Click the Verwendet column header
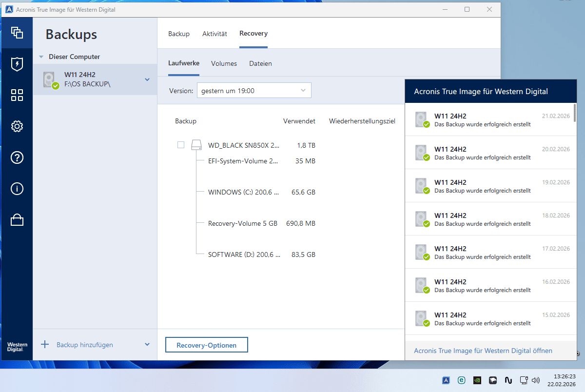This screenshot has height=392, width=585. pos(299,121)
